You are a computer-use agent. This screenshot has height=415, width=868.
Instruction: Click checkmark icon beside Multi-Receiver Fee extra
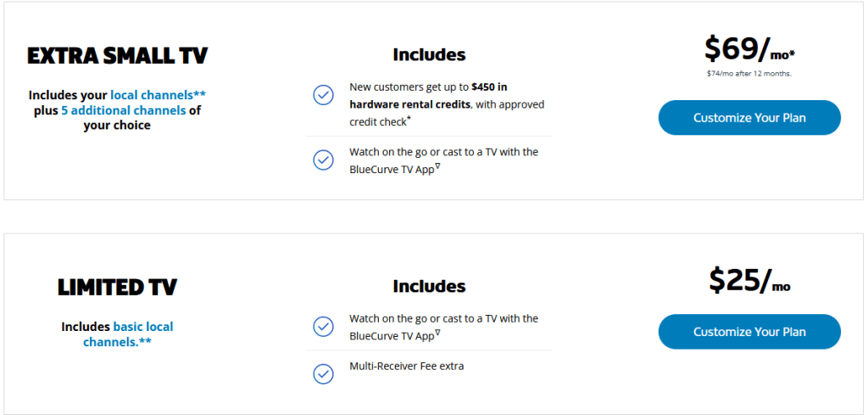point(323,373)
